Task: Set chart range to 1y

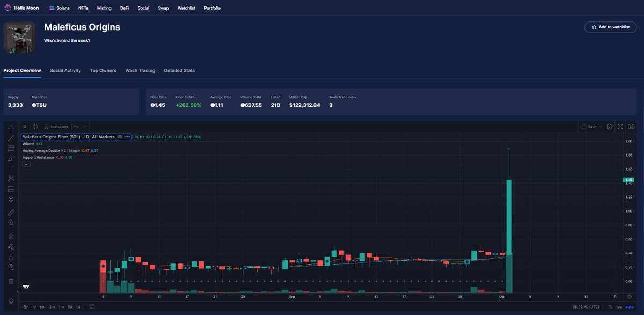Action: point(34,307)
